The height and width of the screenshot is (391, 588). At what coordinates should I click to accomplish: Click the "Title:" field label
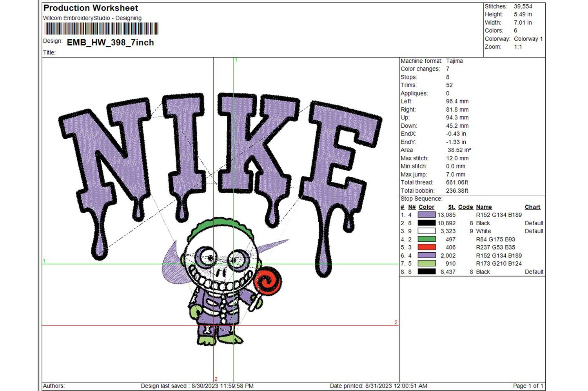tap(49, 53)
